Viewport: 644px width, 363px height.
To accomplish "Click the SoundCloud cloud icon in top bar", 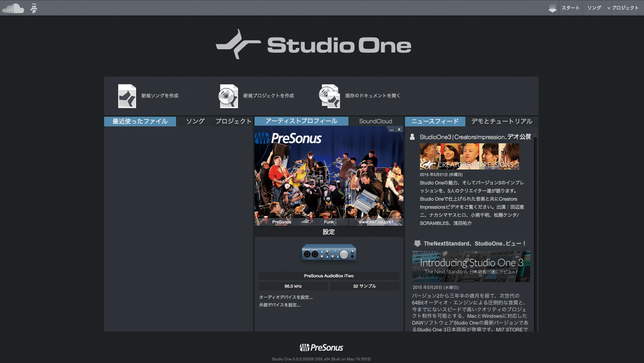I will [13, 8].
